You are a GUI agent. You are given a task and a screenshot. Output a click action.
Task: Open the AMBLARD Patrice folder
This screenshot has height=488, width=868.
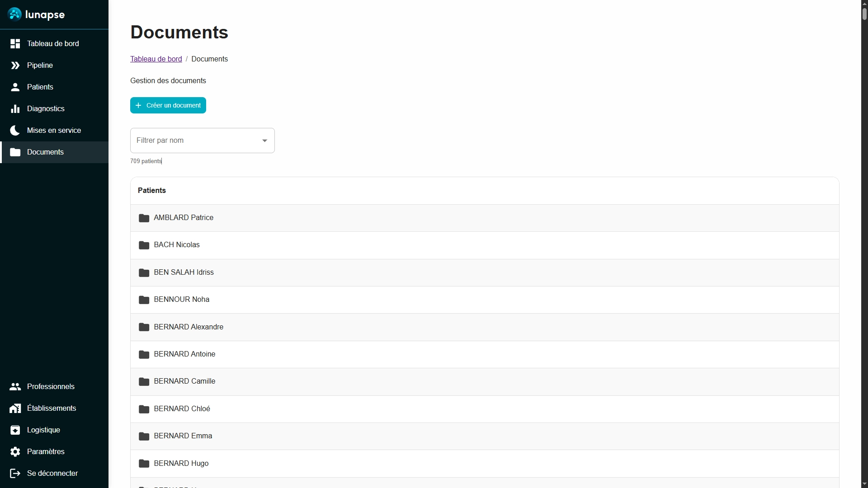pos(184,218)
